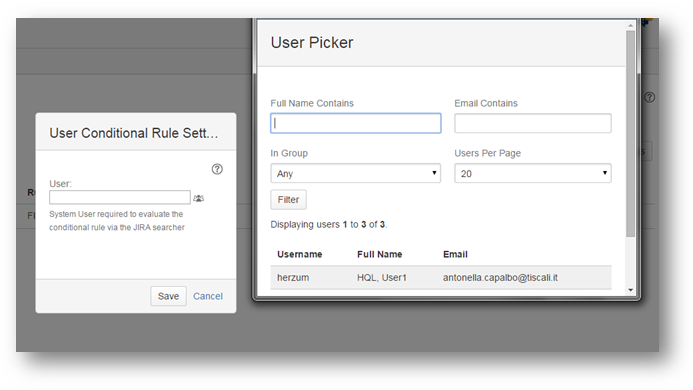The image size is (693, 390).
Task: Save the User Conditional Rule settings
Action: click(168, 296)
